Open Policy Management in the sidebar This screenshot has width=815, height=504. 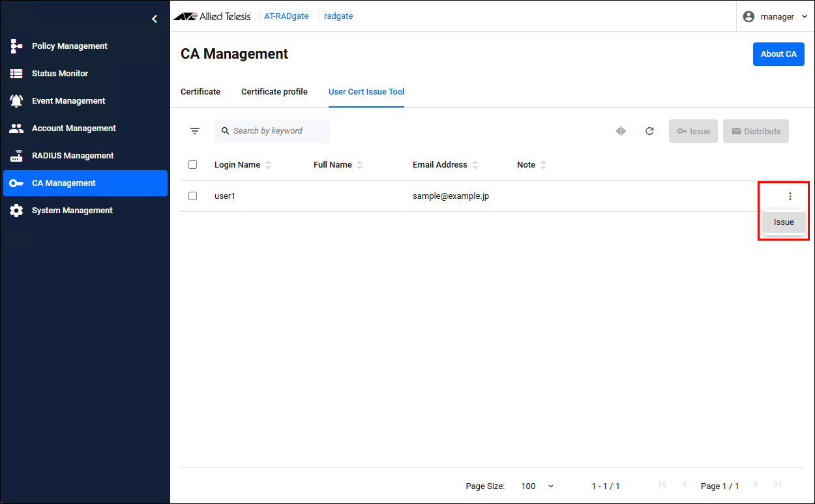[x=85, y=46]
